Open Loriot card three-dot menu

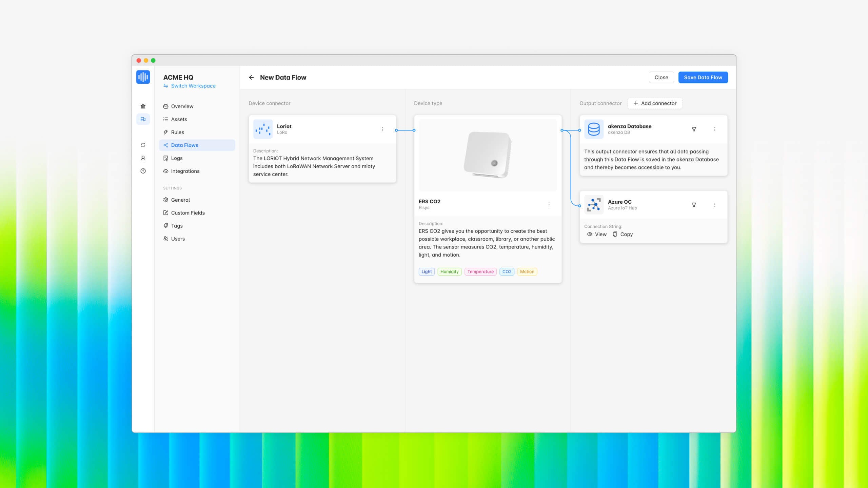click(x=382, y=129)
